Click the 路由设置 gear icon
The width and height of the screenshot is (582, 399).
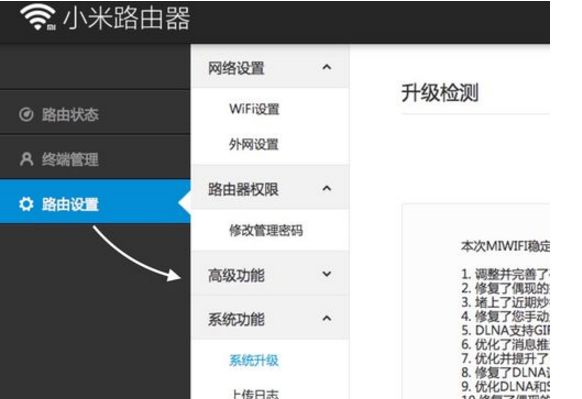(26, 204)
